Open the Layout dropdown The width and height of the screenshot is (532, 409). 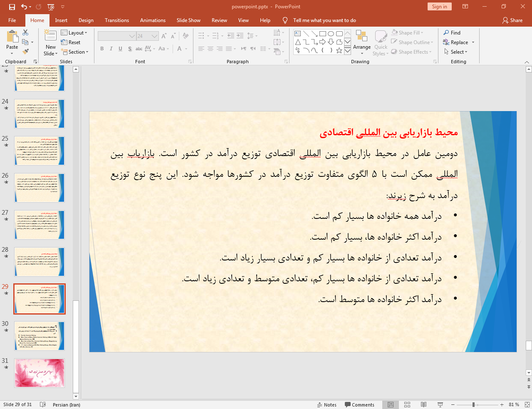pyautogui.click(x=74, y=33)
